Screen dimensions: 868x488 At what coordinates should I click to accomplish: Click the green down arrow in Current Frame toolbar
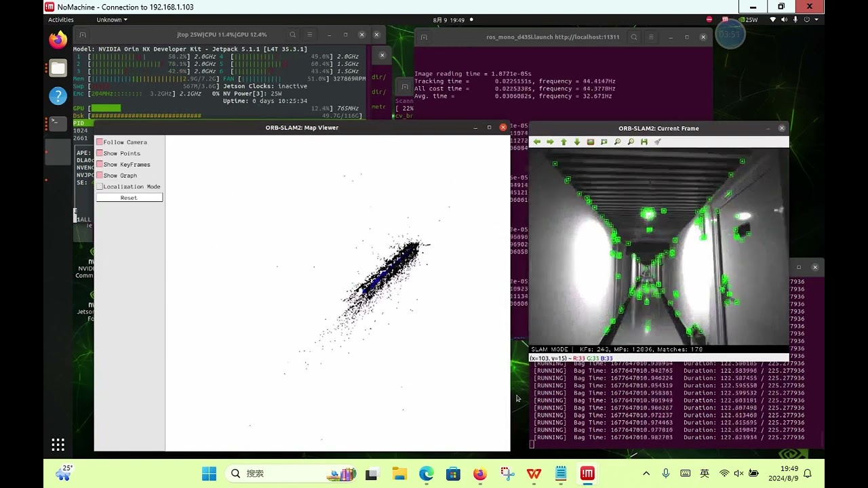point(577,142)
